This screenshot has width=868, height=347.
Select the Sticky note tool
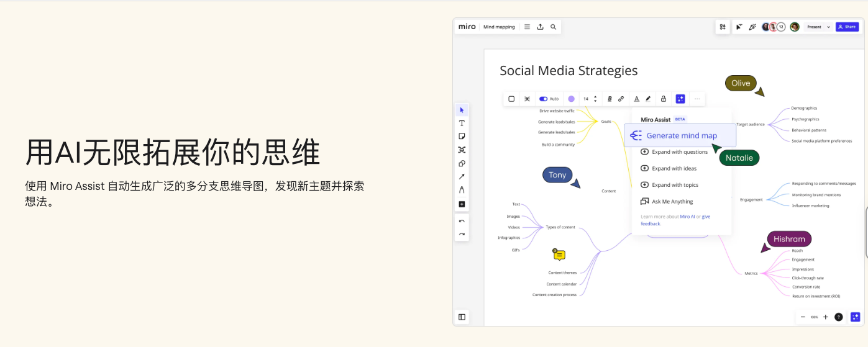click(462, 137)
